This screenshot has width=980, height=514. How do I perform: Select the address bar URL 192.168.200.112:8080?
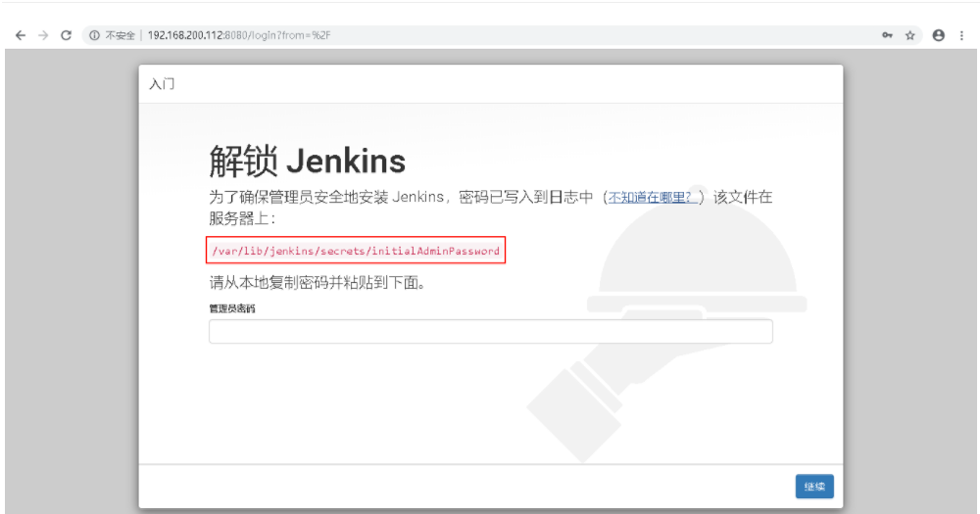coord(239,35)
